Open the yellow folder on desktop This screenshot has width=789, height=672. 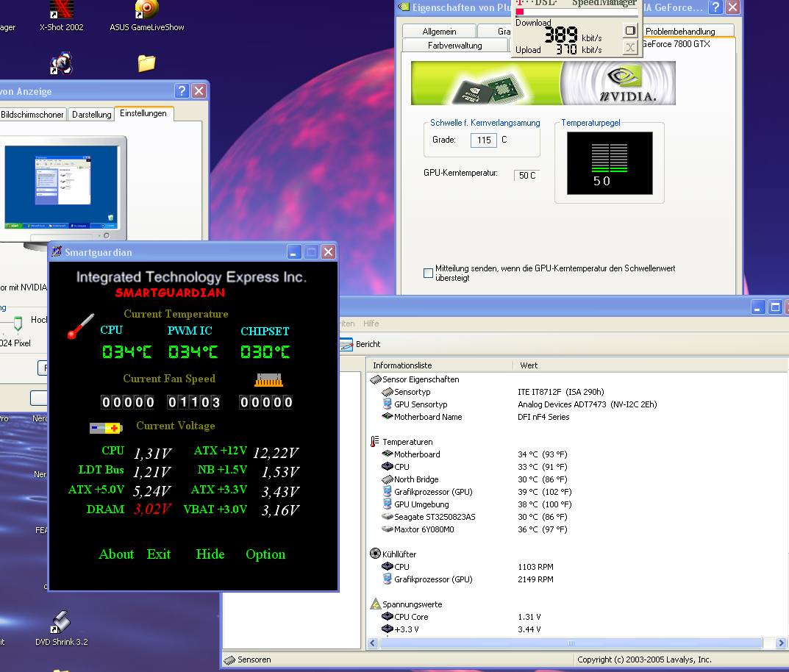(x=146, y=63)
